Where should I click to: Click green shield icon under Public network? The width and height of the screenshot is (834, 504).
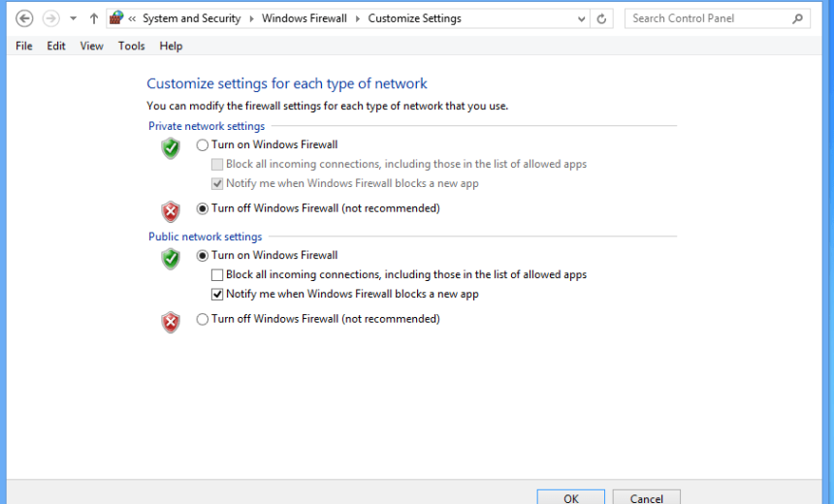[171, 259]
